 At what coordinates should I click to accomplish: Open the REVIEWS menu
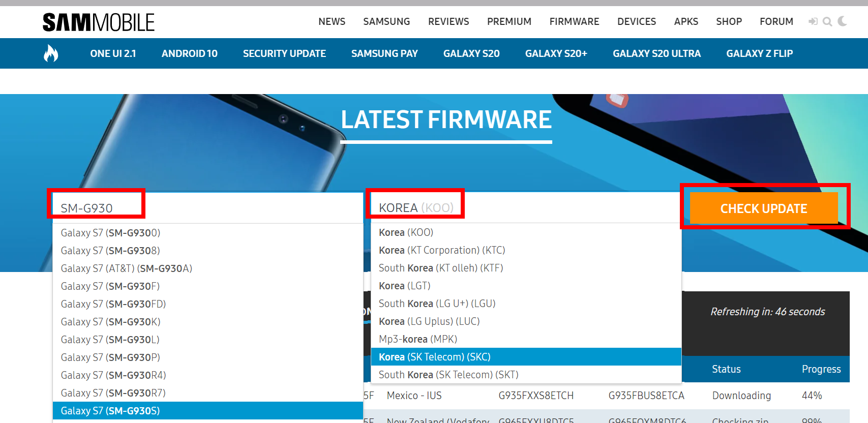coord(448,21)
